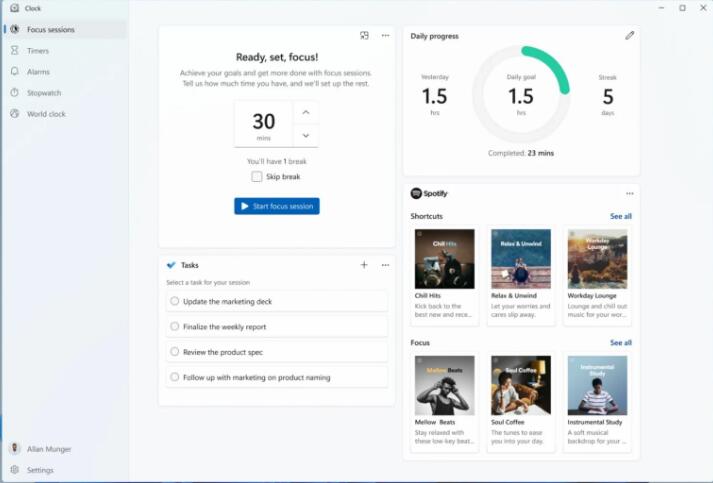Open the Stopwatch page
This screenshot has width=713, height=483.
click(x=43, y=93)
